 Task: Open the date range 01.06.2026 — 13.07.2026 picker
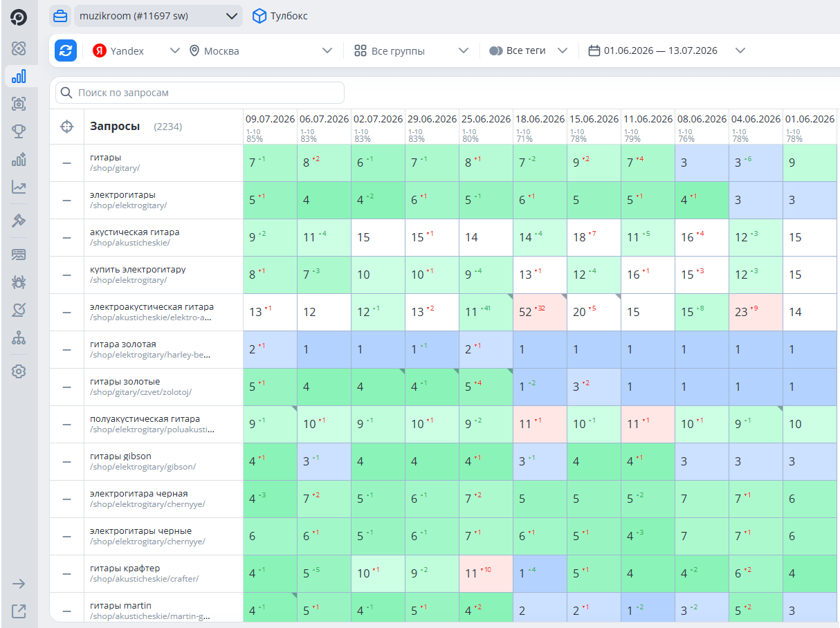[x=667, y=50]
